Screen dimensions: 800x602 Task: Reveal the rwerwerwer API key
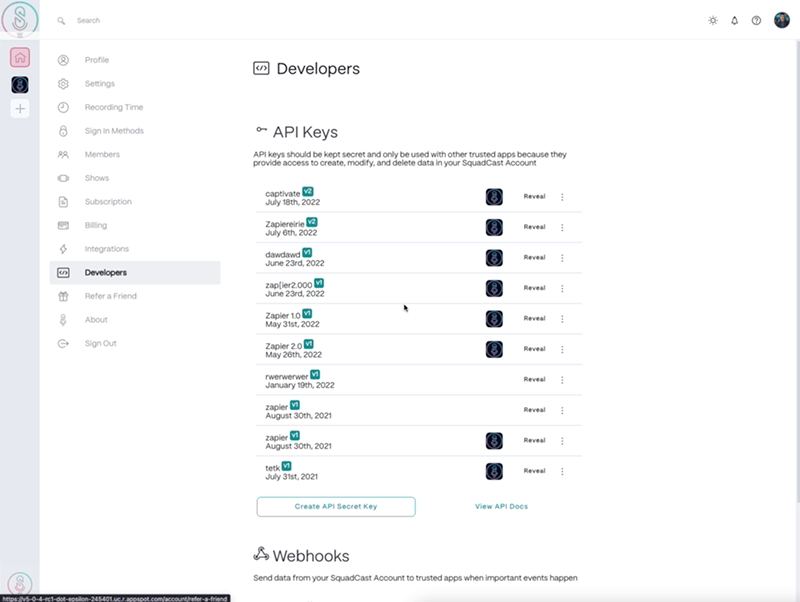[x=534, y=380]
